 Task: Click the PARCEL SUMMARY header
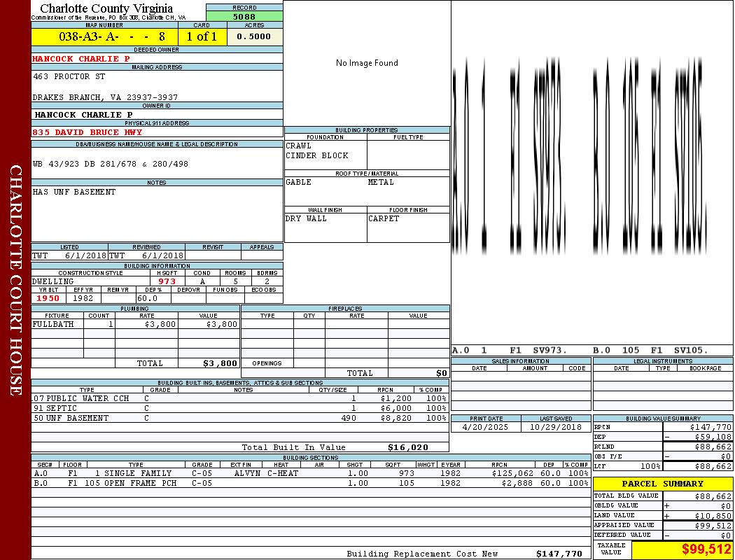[x=663, y=484]
